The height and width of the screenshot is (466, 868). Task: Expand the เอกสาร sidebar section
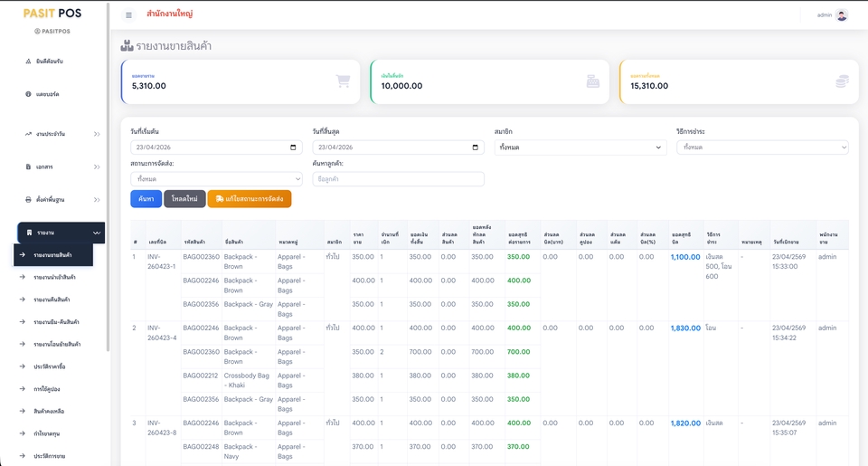click(61, 166)
